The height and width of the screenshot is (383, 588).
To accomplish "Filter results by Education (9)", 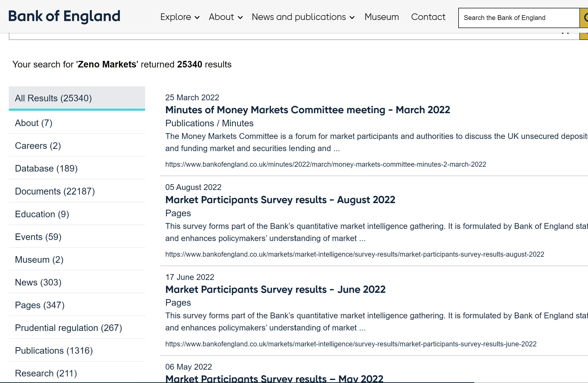I will coord(77,214).
